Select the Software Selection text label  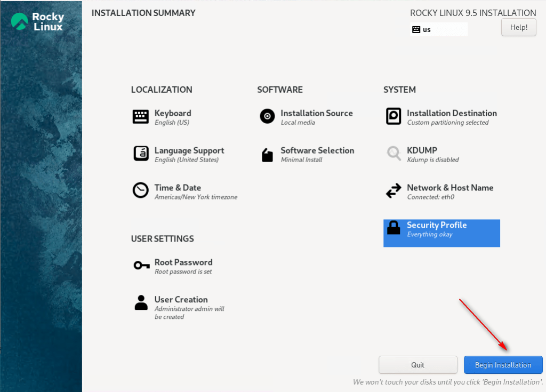click(317, 150)
